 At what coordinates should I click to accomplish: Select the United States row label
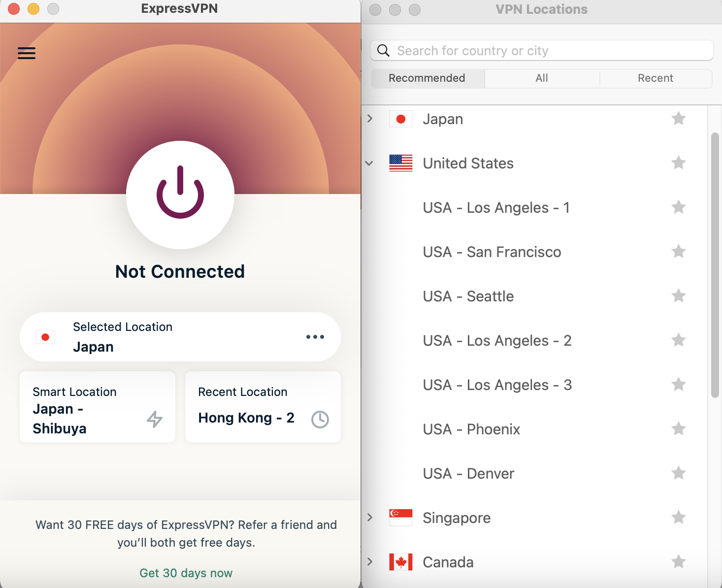point(468,163)
